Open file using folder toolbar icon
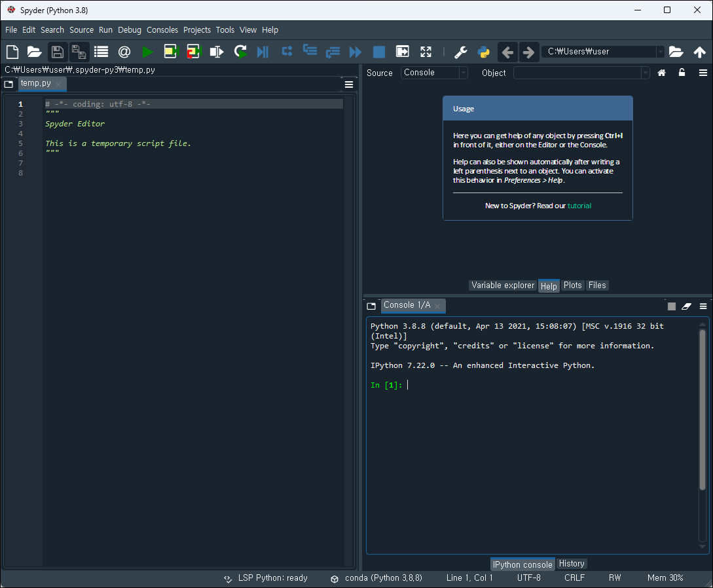 tap(34, 52)
